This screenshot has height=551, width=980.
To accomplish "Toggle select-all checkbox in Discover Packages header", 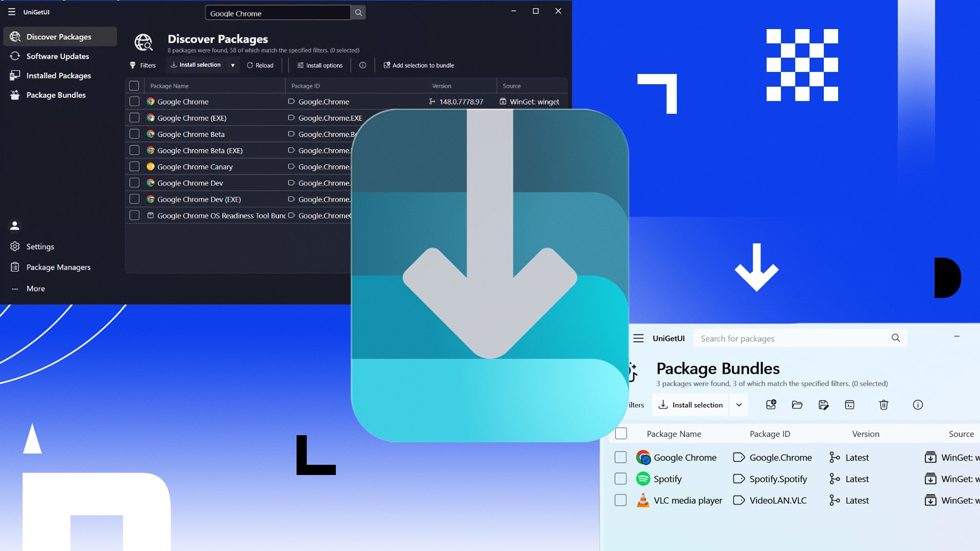I will point(134,86).
